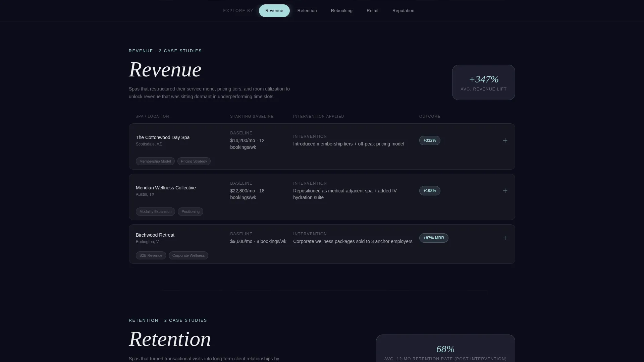Expand The Cottonwood Day Spa row

coord(505,140)
